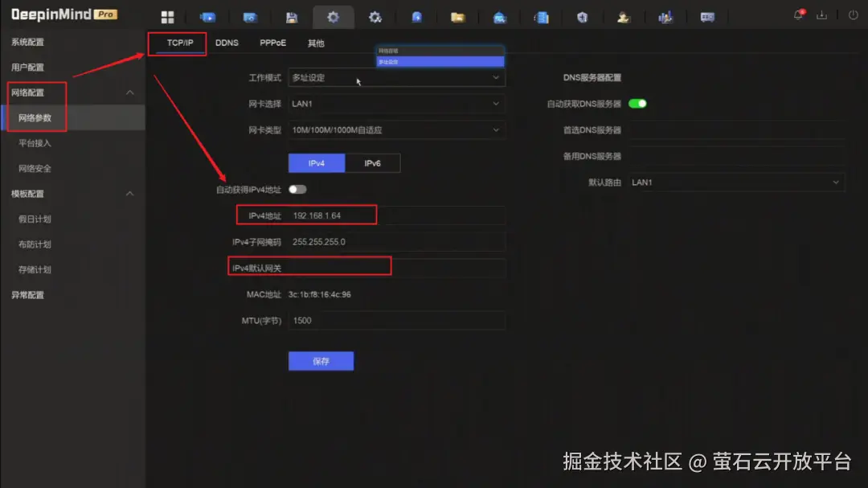Screen dimensions: 868x488
Task: Open the download center icon
Action: [x=822, y=14]
